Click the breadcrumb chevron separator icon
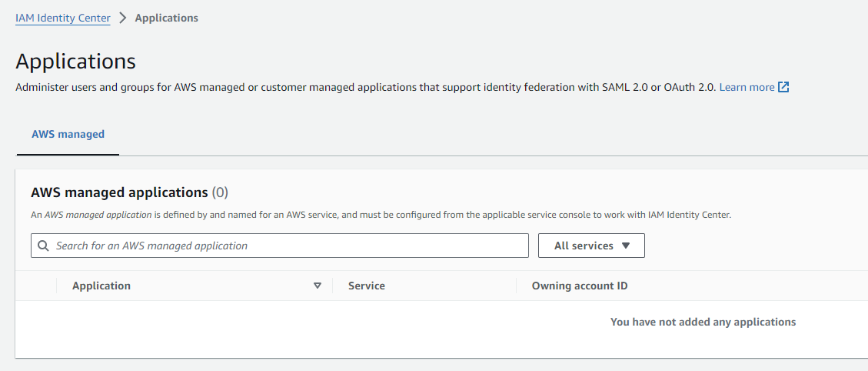 point(123,18)
